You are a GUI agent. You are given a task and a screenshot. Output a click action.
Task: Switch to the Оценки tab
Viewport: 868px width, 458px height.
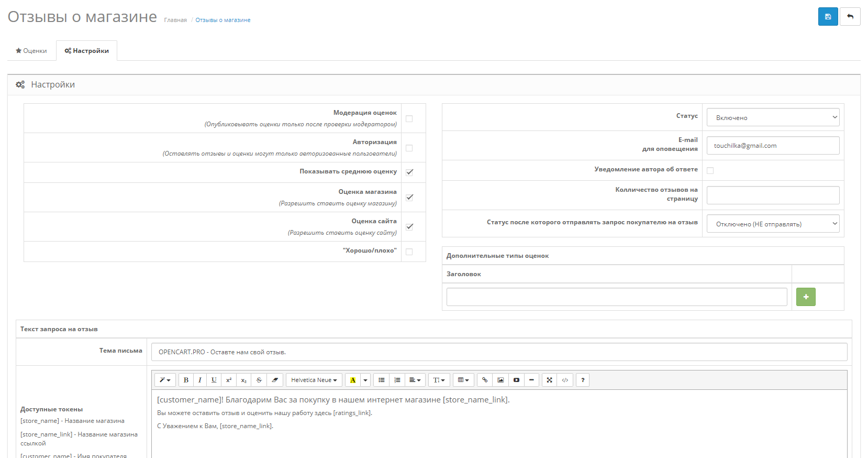[31, 51]
